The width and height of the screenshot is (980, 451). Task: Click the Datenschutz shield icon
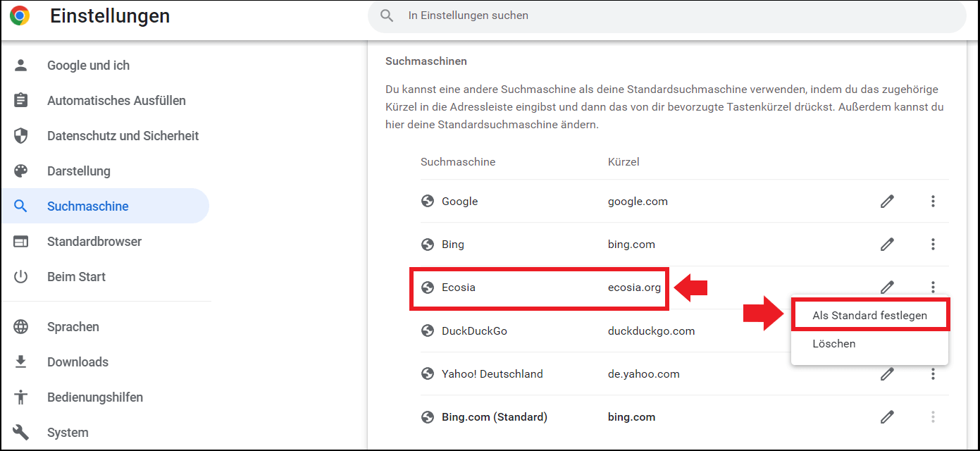(21, 136)
